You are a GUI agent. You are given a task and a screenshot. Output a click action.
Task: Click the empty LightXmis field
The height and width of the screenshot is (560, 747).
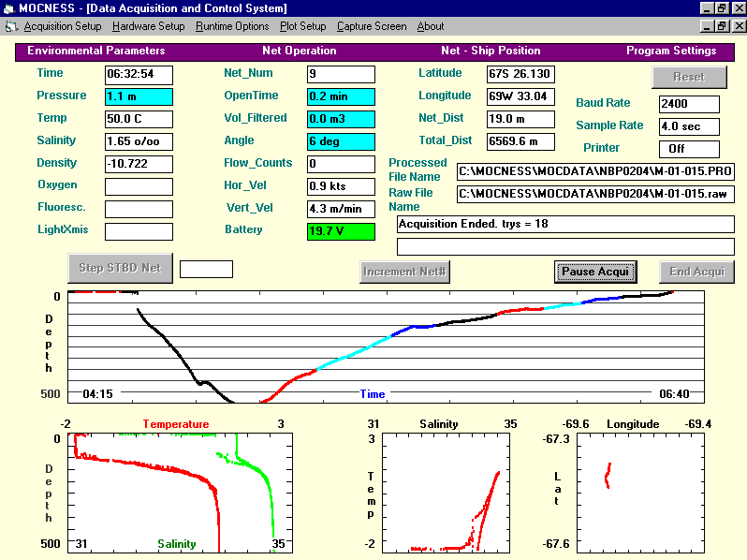point(139,231)
